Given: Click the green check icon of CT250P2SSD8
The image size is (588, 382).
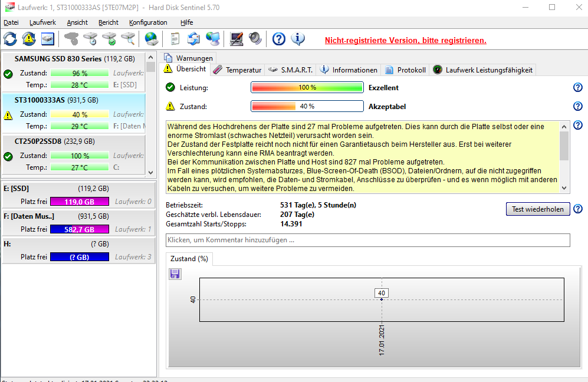Looking at the screenshot, I should pos(8,156).
